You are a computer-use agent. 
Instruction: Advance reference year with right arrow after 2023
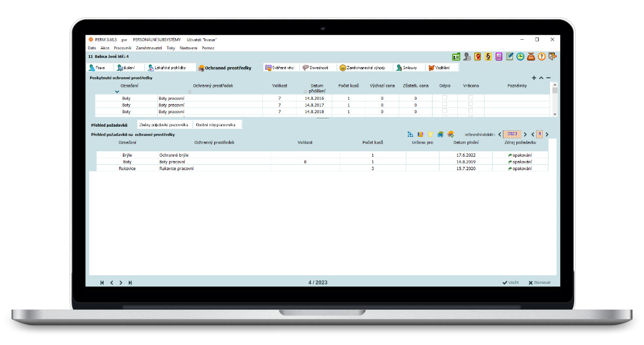tap(525, 134)
